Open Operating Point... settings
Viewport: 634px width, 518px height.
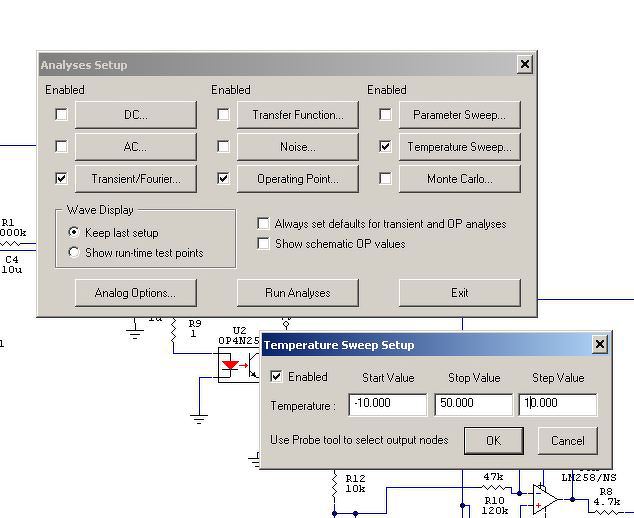(298, 179)
